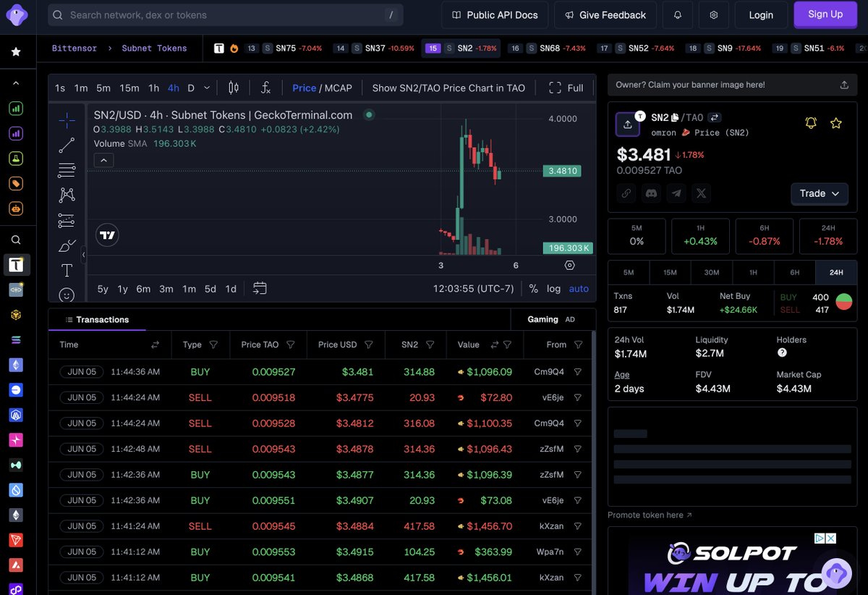Viewport: 868px width, 595px height.
Task: Open the indicators fx button
Action: click(x=265, y=88)
